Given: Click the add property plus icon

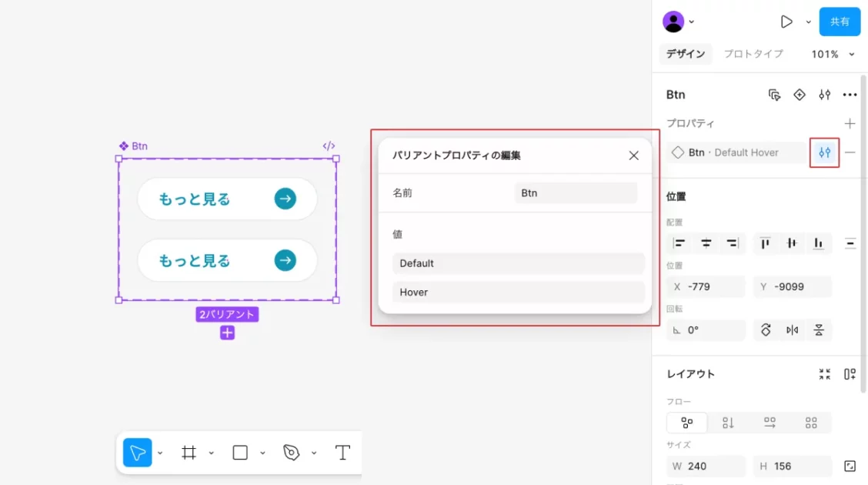Looking at the screenshot, I should (850, 123).
